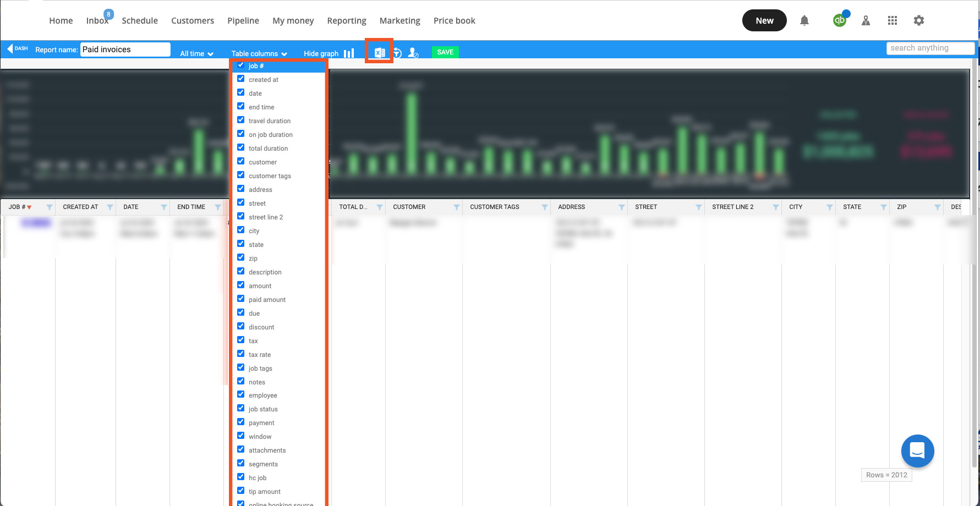Export report to Excel icon
Image resolution: width=980 pixels, height=506 pixels.
click(x=379, y=53)
